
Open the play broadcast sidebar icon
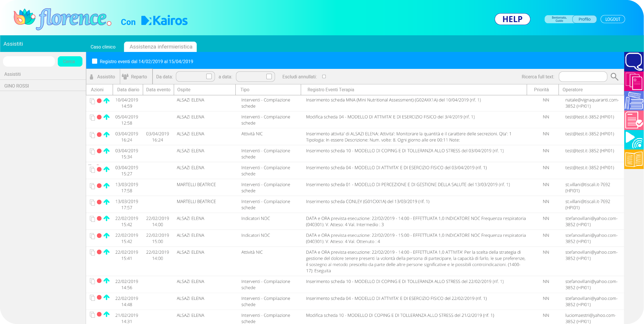tap(634, 139)
